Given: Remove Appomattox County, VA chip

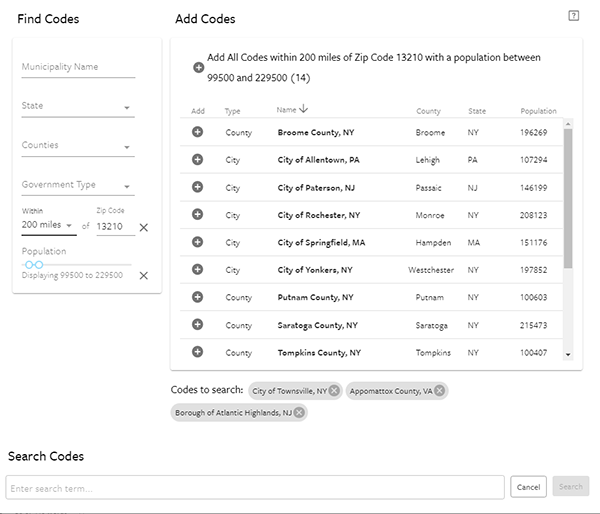Looking at the screenshot, I should tap(440, 391).
